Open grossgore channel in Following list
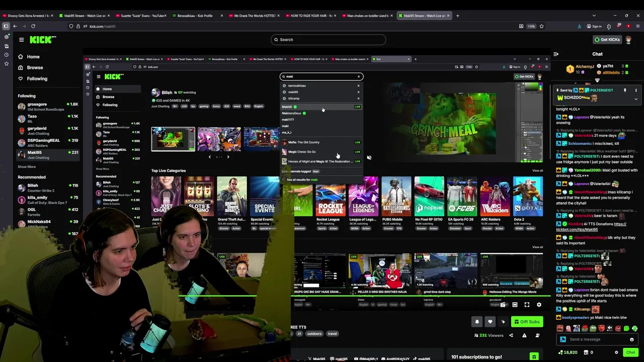Screen dimensions: 644x362 [48, 107]
